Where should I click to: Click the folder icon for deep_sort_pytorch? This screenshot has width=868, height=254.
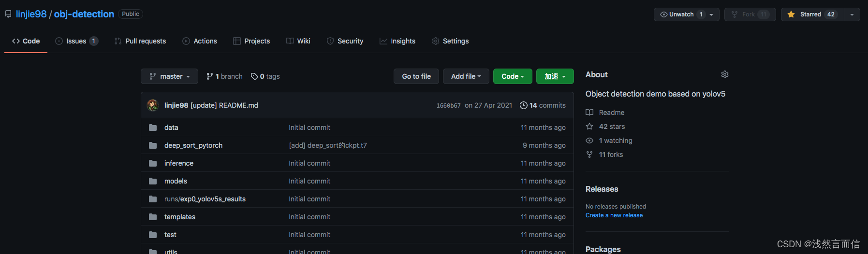click(x=153, y=145)
